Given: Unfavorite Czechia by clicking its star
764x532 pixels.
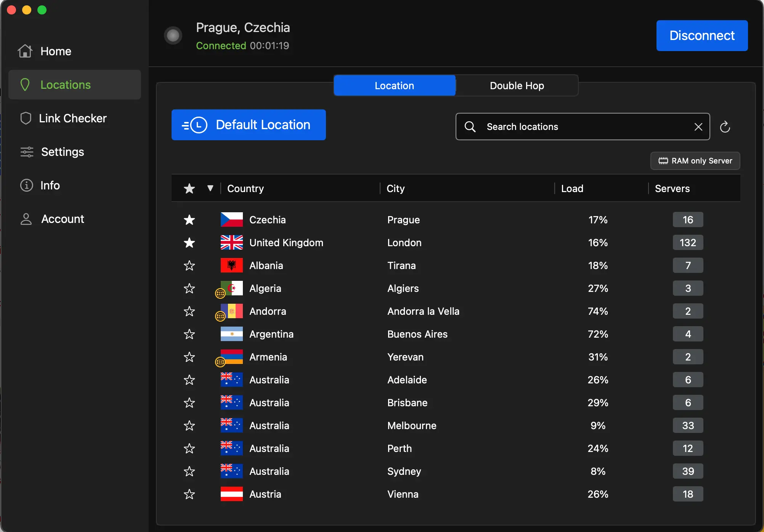Looking at the screenshot, I should click(189, 220).
